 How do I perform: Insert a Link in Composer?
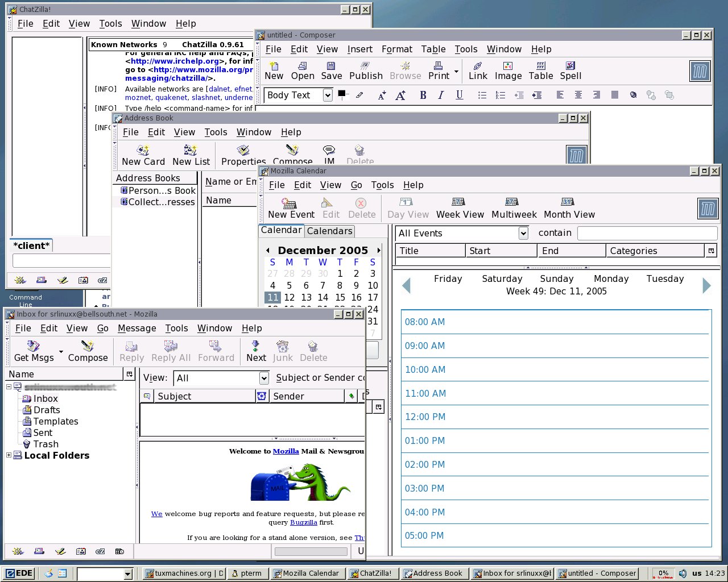pos(478,71)
